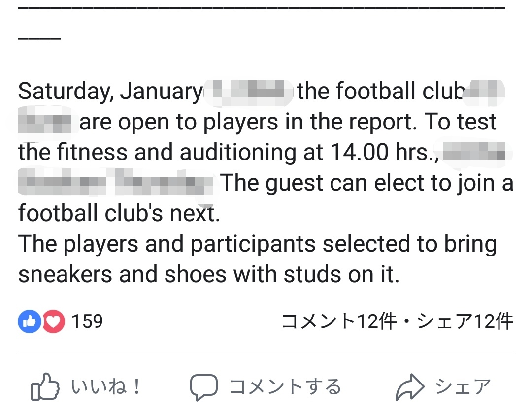Click the red heart reaction icon
Viewport: 532px width, 416px height.
pyautogui.click(x=54, y=321)
